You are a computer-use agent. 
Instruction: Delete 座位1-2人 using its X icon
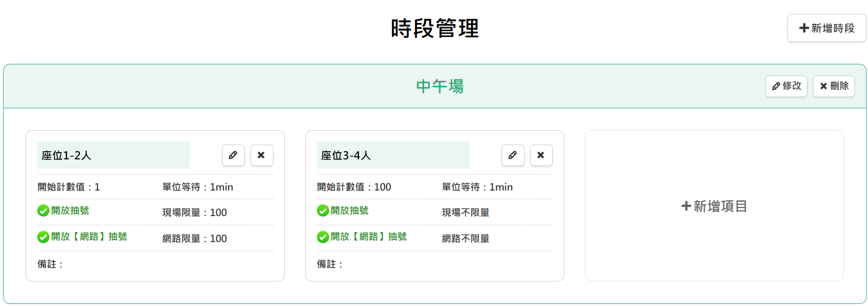(x=262, y=155)
